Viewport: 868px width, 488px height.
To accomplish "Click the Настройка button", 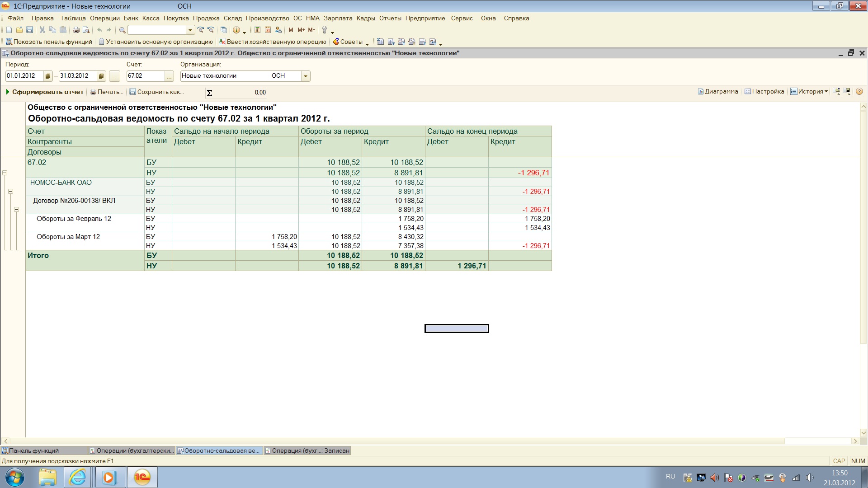I will 764,91.
